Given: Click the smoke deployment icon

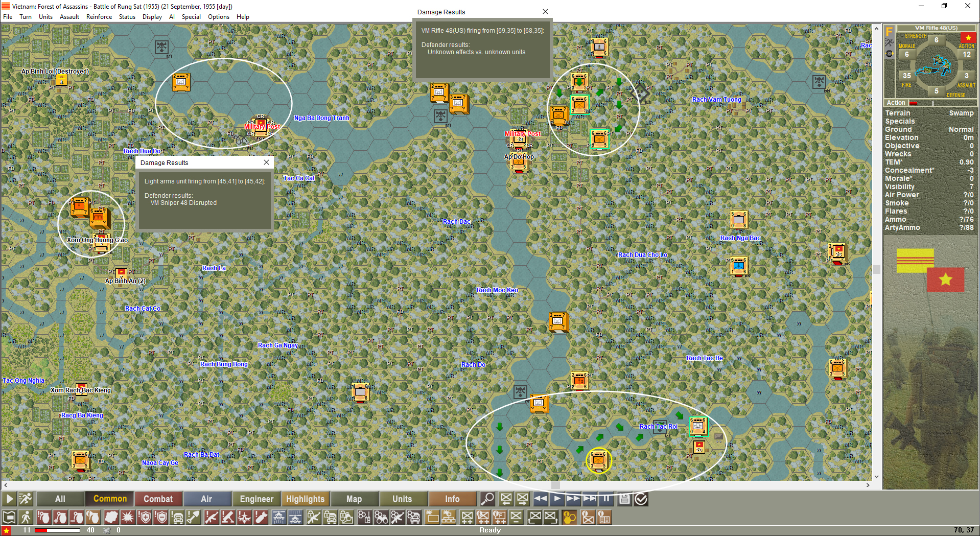Looking at the screenshot, I should pyautogui.click(x=112, y=517).
